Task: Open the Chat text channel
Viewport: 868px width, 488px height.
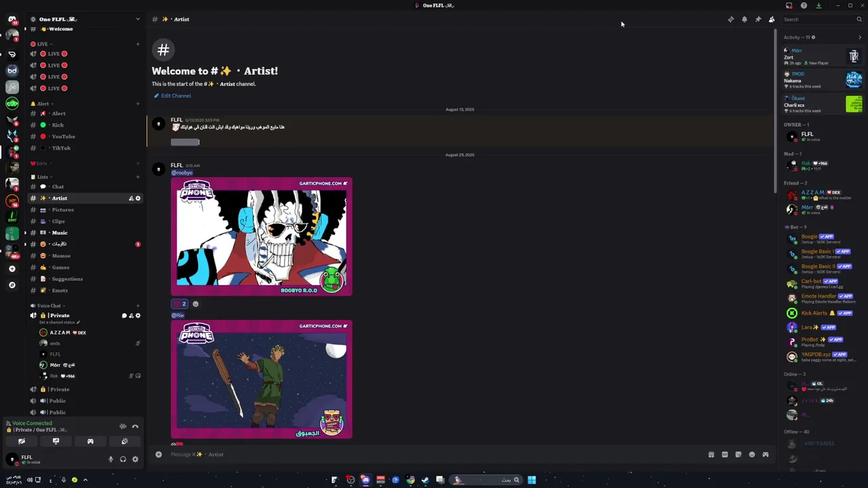Action: coord(85,186)
